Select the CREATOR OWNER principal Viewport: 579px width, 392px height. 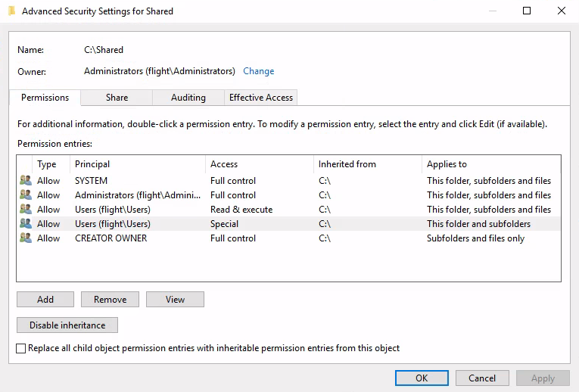pos(111,238)
